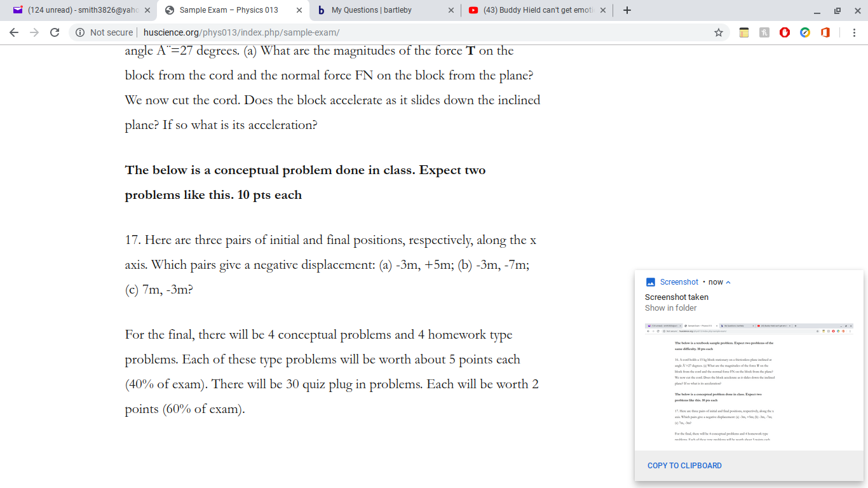
Task: Click the Screenshot notification image icon
Action: 650,282
